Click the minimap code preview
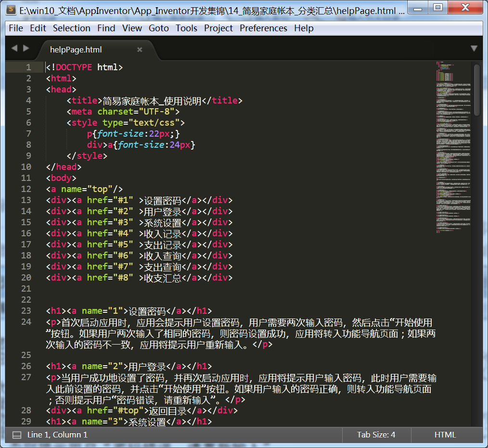Screen dimensions: 488x448 click(453, 147)
